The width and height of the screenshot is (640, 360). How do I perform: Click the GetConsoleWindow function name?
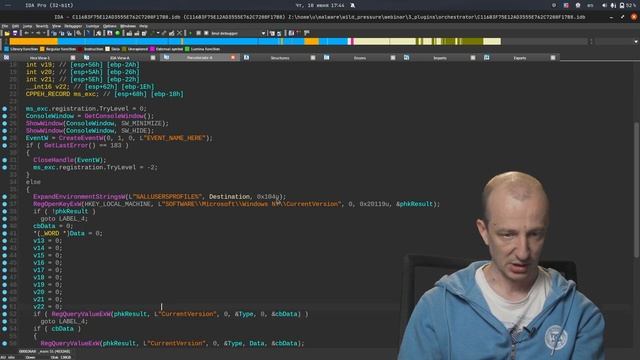(114, 116)
